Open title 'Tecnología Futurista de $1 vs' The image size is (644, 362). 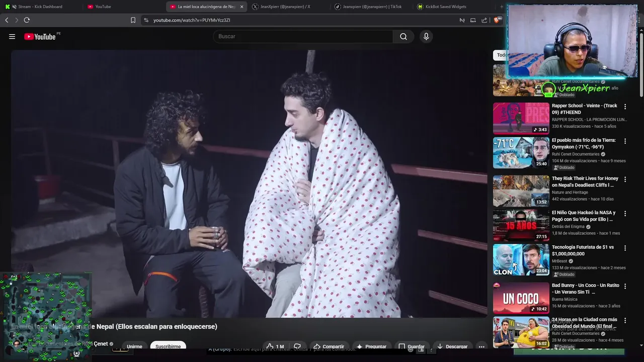click(583, 250)
